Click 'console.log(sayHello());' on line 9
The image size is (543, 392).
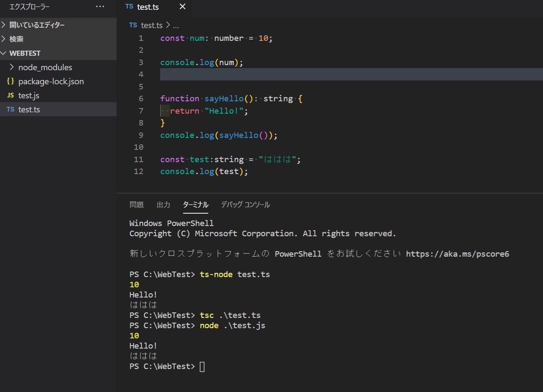coord(219,135)
